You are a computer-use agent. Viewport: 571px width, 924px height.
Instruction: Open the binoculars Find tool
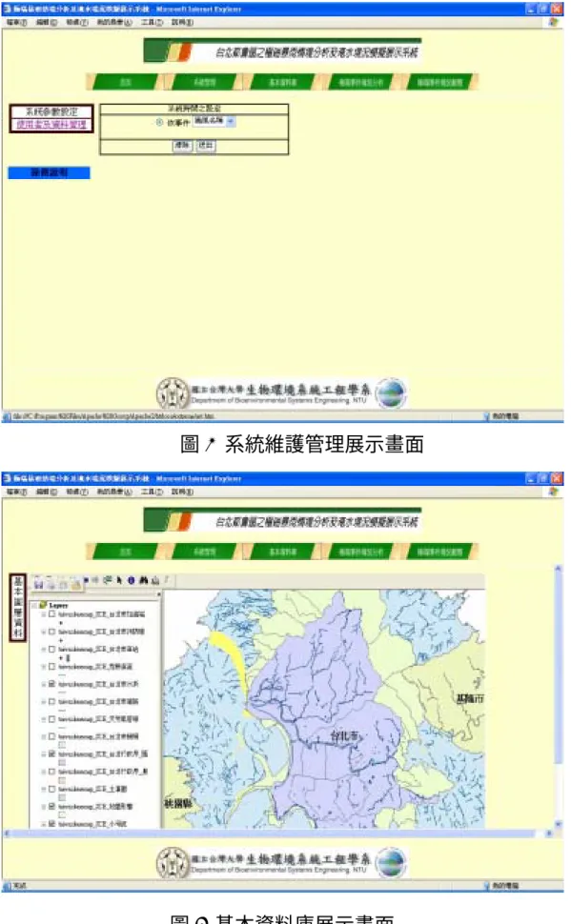[143, 580]
